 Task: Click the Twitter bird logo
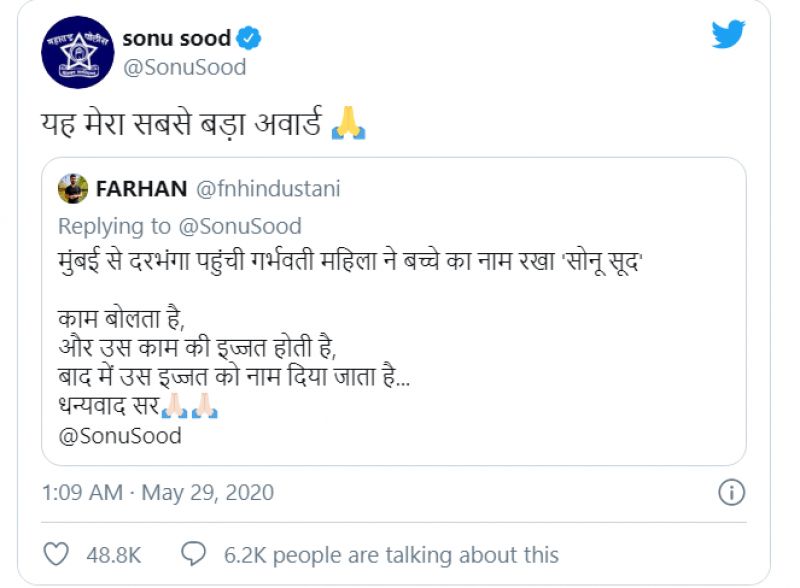(728, 35)
